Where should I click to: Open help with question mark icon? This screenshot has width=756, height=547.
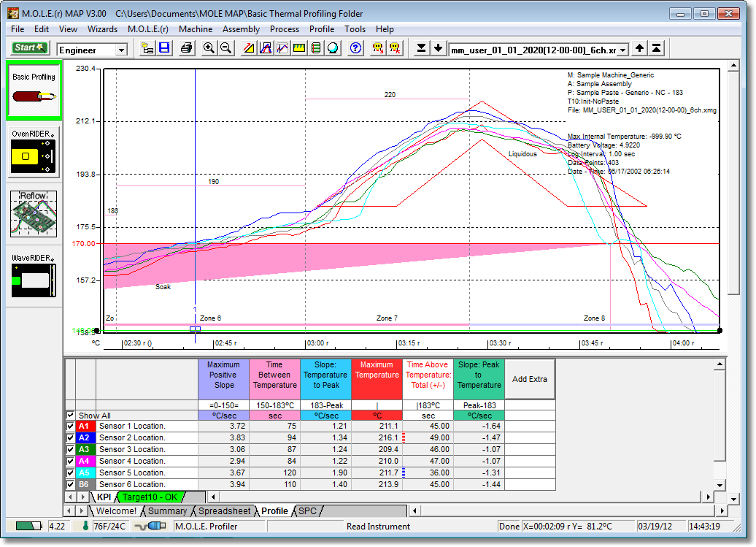pos(356,48)
